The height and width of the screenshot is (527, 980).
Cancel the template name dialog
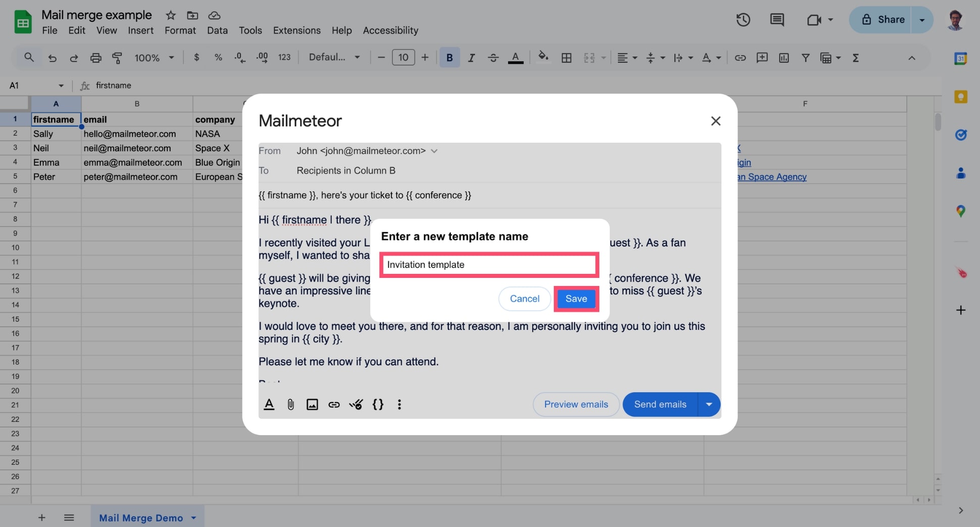[x=525, y=299]
